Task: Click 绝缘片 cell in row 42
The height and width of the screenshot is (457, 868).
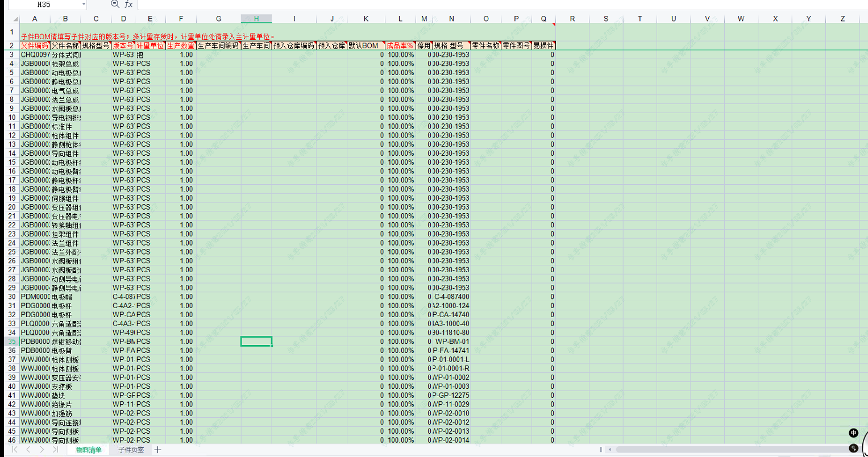Action: (x=65, y=404)
